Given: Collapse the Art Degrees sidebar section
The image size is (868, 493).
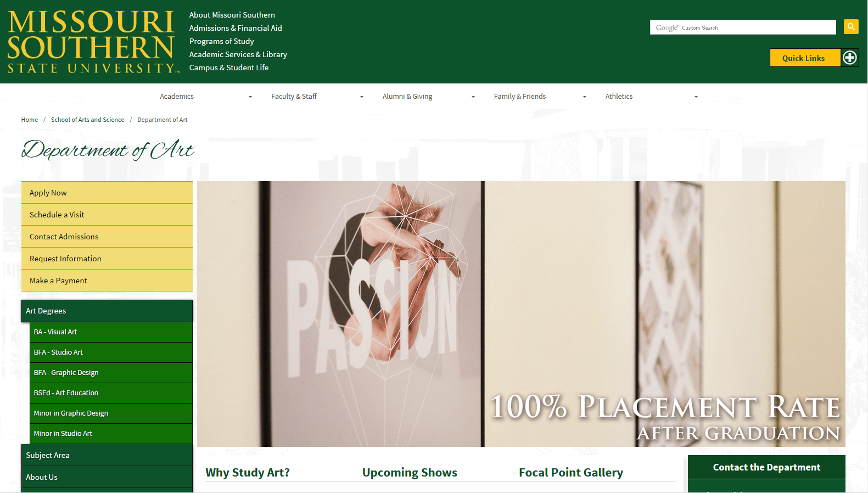Looking at the screenshot, I should coord(107,311).
